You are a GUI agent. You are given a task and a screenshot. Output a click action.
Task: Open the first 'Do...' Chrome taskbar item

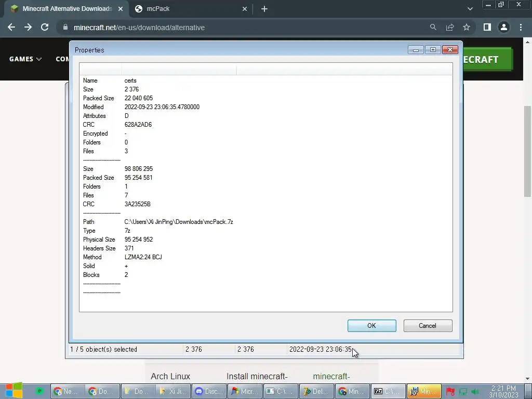coord(102,391)
